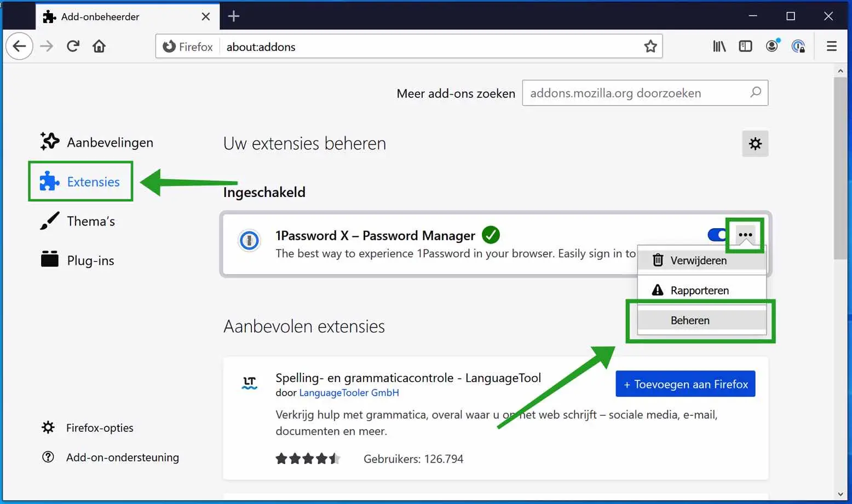
Task: Open the gear tools for all add-ons
Action: (x=755, y=143)
